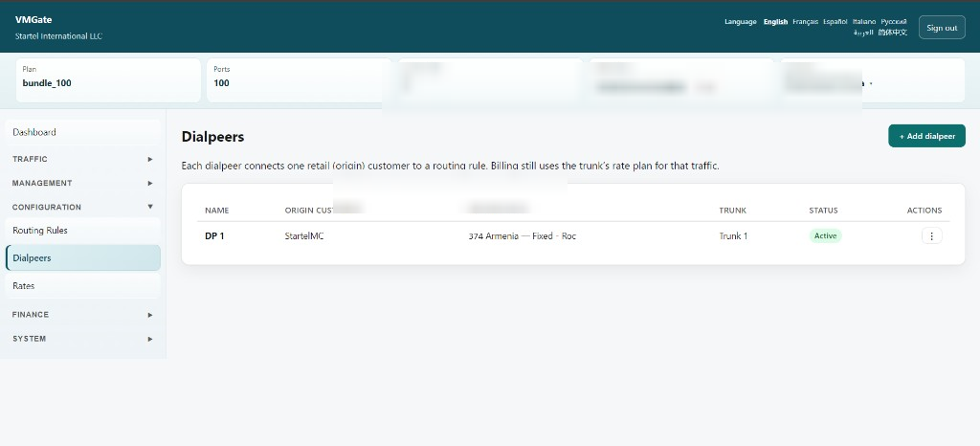Image resolution: width=980 pixels, height=446 pixels.
Task: Switch language to Français
Action: [805, 22]
